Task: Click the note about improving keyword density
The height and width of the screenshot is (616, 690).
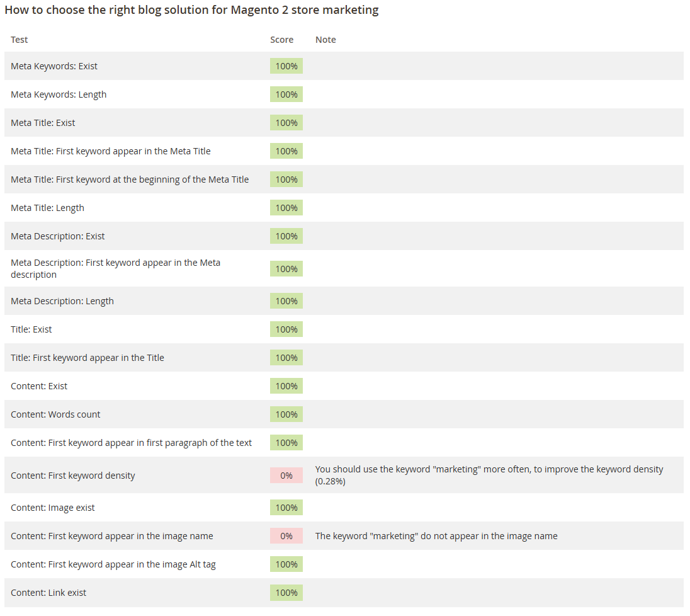Action: (x=489, y=476)
